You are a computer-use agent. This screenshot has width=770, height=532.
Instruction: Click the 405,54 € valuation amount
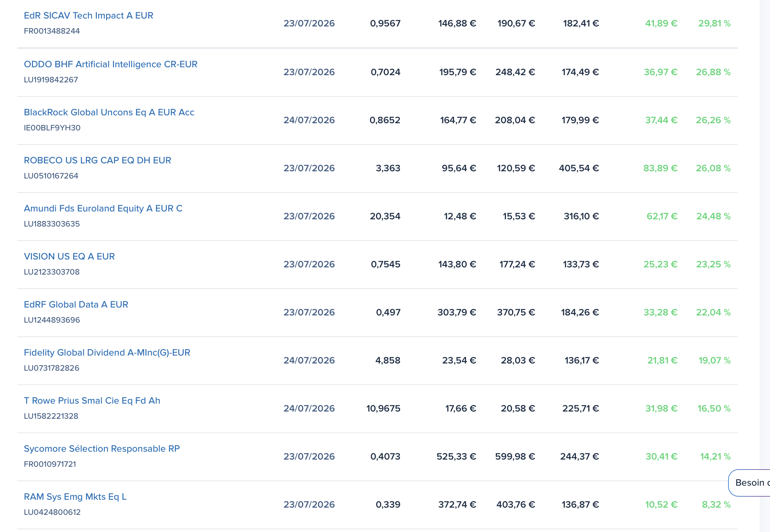point(579,168)
